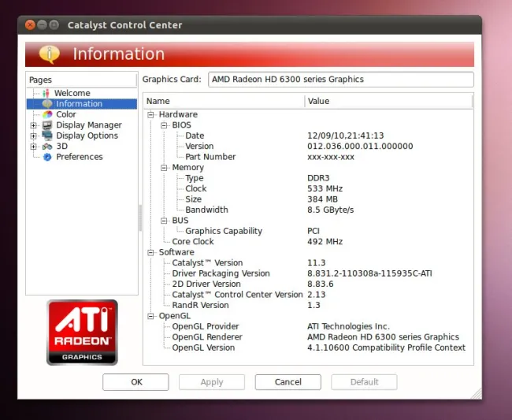
Task: Click the Information page balloon icon
Action: click(47, 104)
